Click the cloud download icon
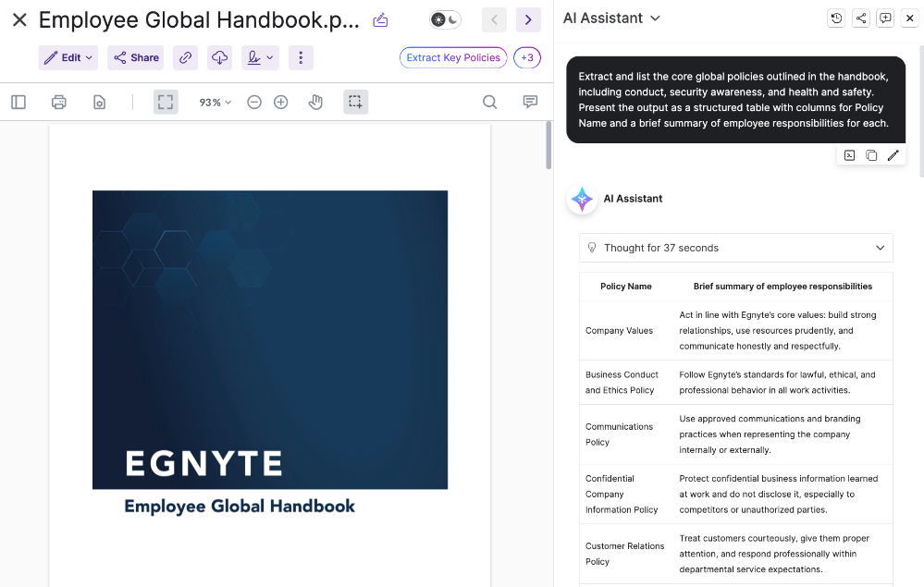Viewport: 924px width, 587px height. click(219, 57)
